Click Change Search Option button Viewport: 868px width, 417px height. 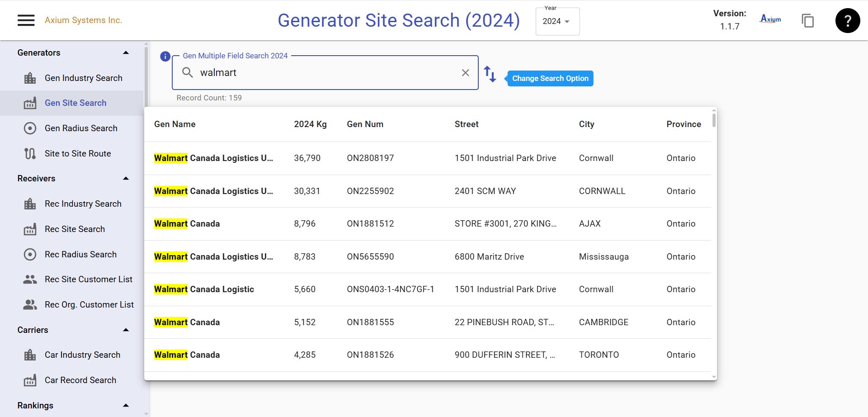(x=550, y=79)
